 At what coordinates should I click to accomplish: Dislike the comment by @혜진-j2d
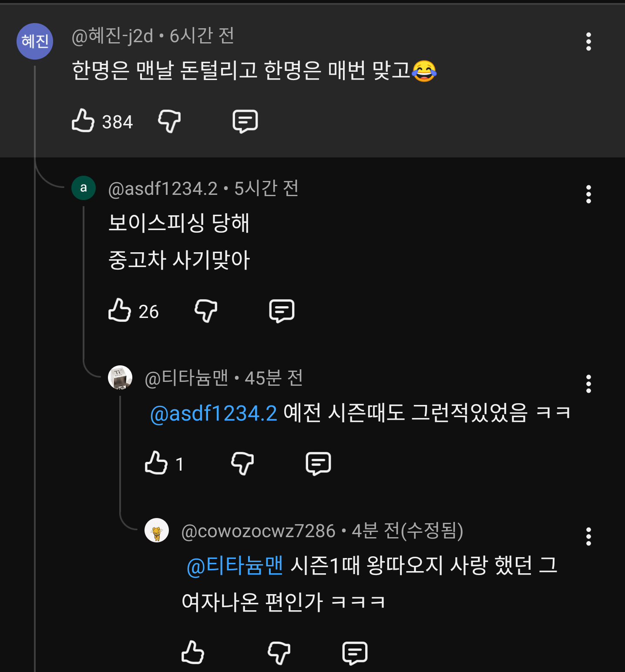tap(169, 121)
